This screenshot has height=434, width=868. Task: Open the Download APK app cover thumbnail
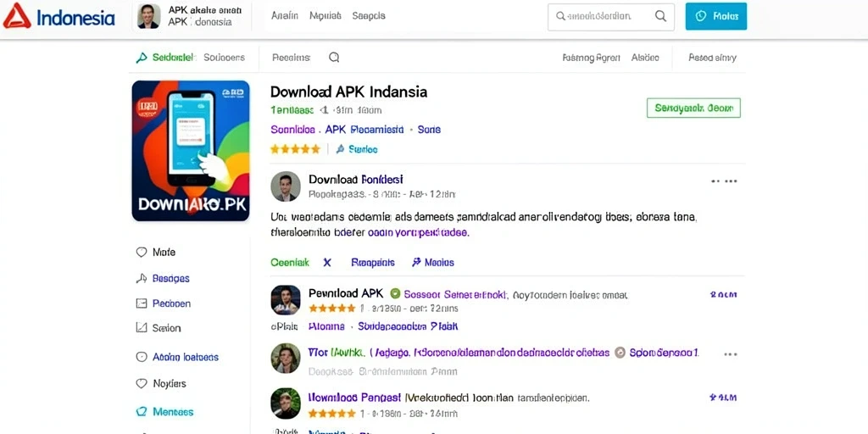[x=191, y=151]
